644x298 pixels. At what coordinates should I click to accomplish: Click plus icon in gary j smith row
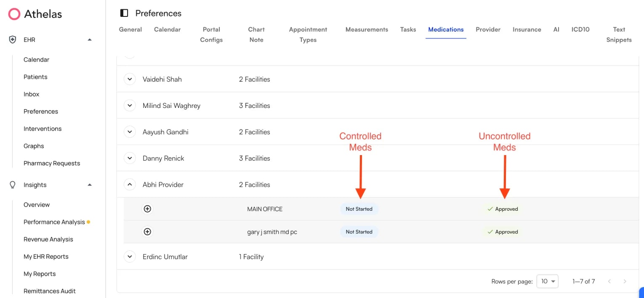point(147,231)
